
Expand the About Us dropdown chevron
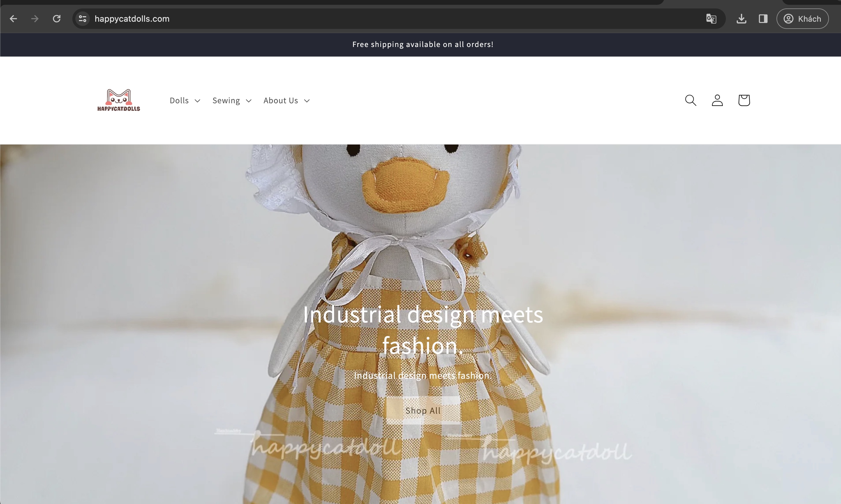[x=307, y=101]
